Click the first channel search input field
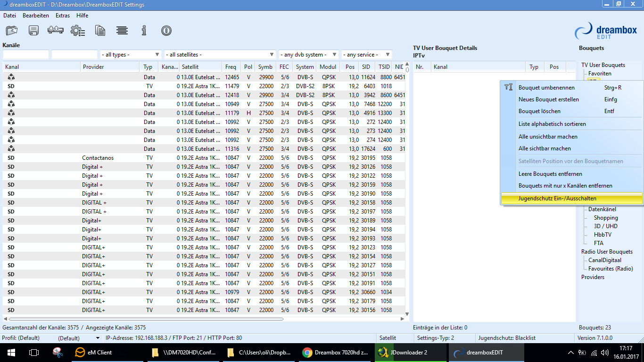The width and height of the screenshot is (644, 362). [x=26, y=55]
